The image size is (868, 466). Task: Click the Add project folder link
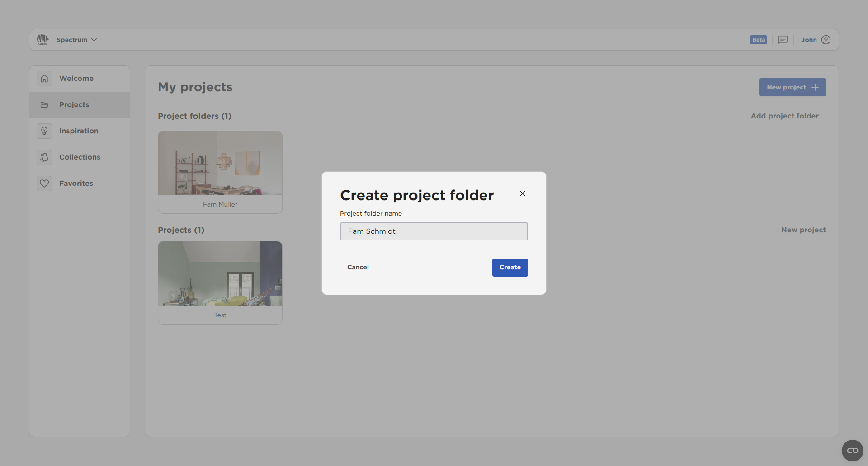pos(784,116)
